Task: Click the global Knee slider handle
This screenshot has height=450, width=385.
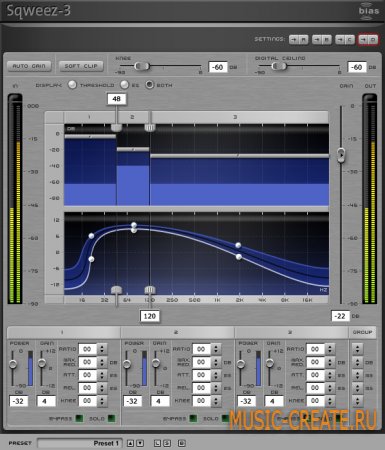Action: click(142, 66)
